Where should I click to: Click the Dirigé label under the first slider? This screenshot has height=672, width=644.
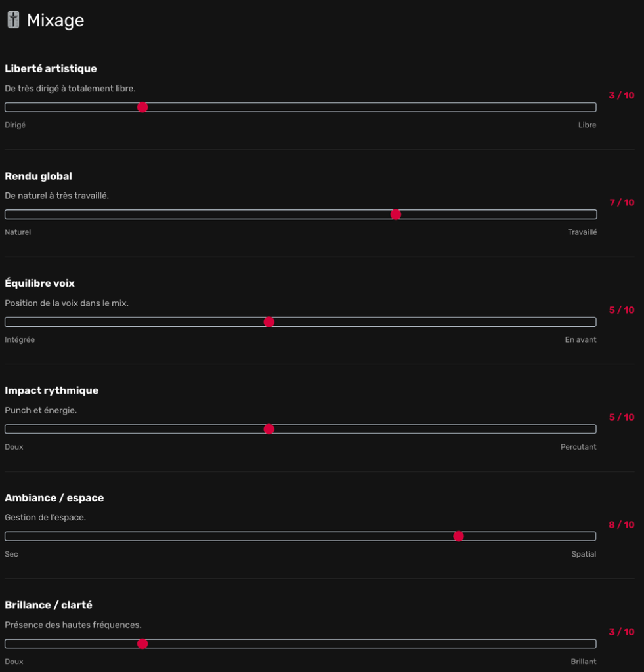point(14,125)
